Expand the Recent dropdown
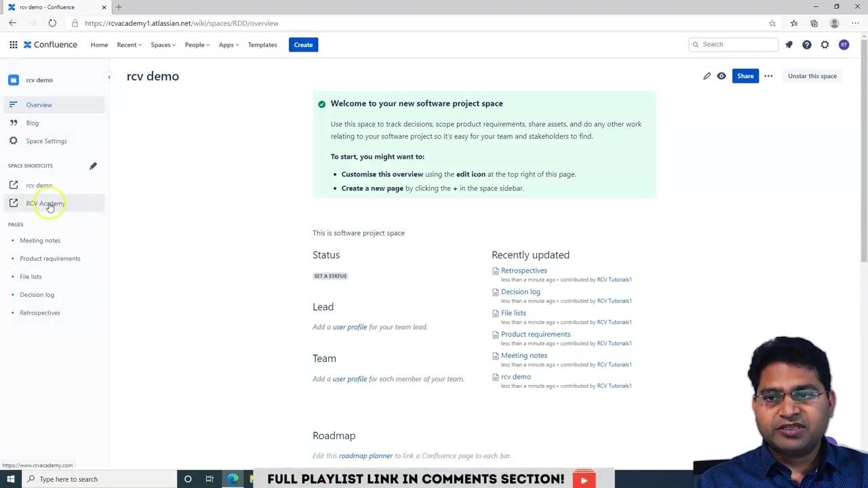Image resolution: width=868 pixels, height=488 pixels. (129, 45)
